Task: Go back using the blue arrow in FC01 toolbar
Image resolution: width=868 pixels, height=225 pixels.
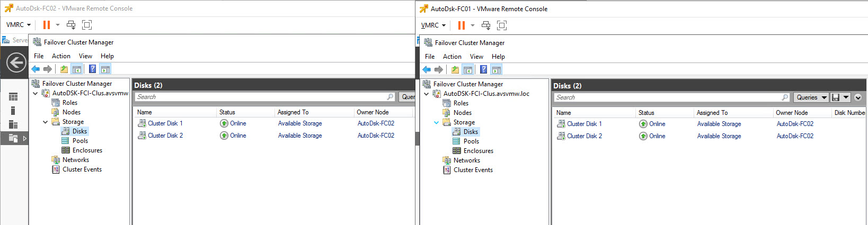Action: (x=427, y=69)
